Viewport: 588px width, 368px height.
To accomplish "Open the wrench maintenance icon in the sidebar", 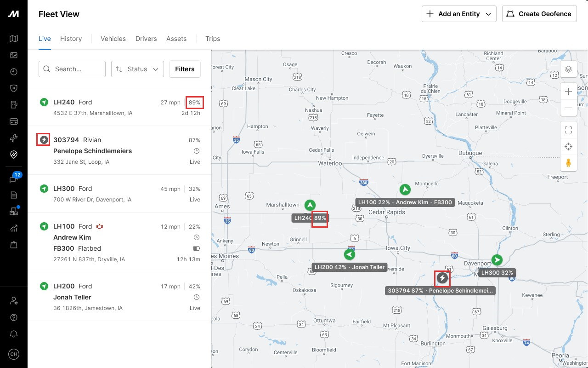I will [x=14, y=138].
